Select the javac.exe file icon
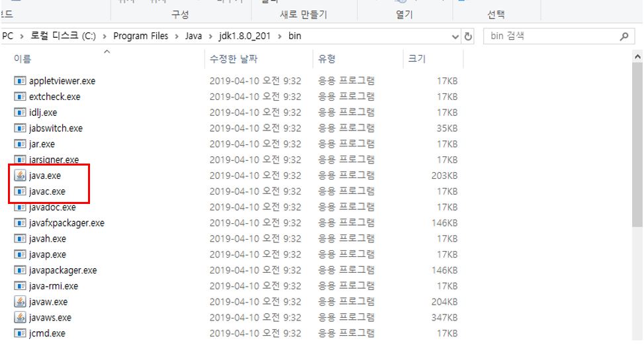This screenshot has width=644, height=345. tap(20, 191)
